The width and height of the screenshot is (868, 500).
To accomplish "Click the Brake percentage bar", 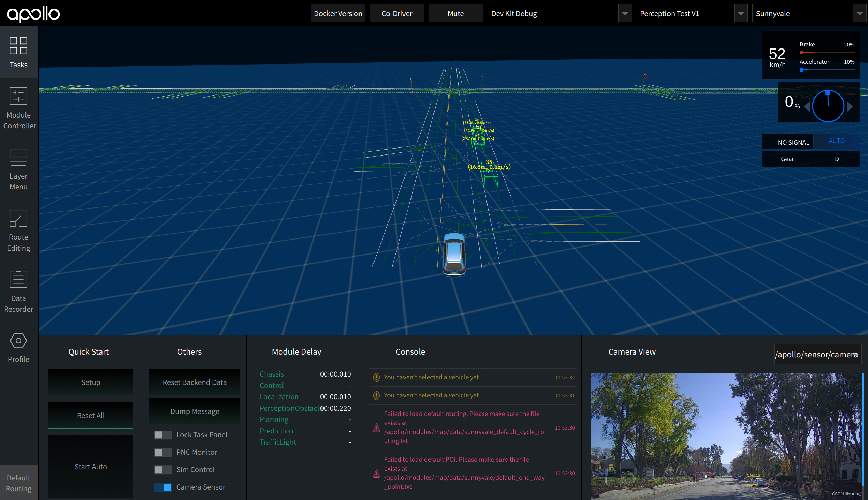I will [x=827, y=53].
